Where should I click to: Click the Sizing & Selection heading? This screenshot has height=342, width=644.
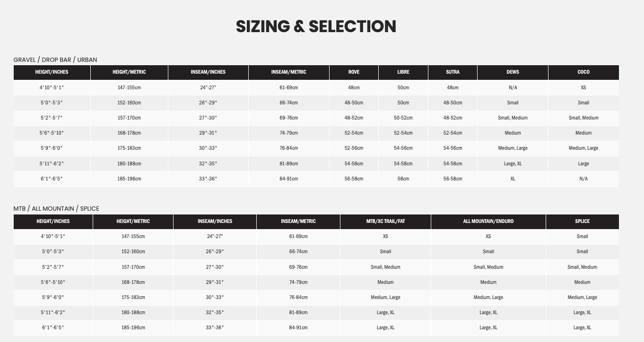click(x=316, y=26)
